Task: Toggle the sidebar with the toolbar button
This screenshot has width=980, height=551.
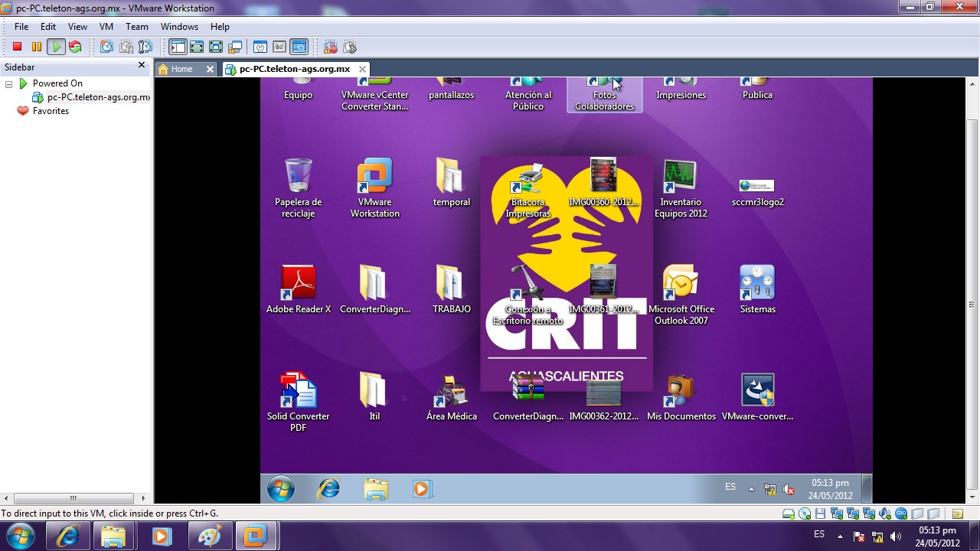Action: click(x=178, y=47)
